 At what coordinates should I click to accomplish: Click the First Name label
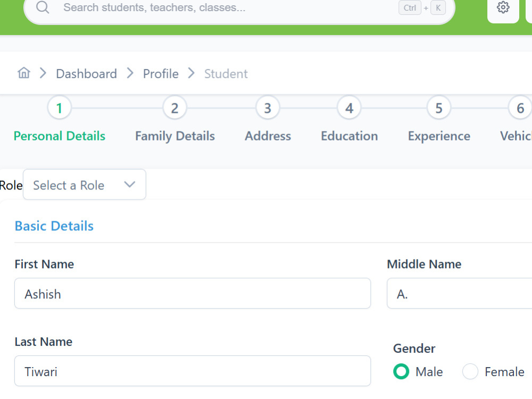(x=44, y=264)
